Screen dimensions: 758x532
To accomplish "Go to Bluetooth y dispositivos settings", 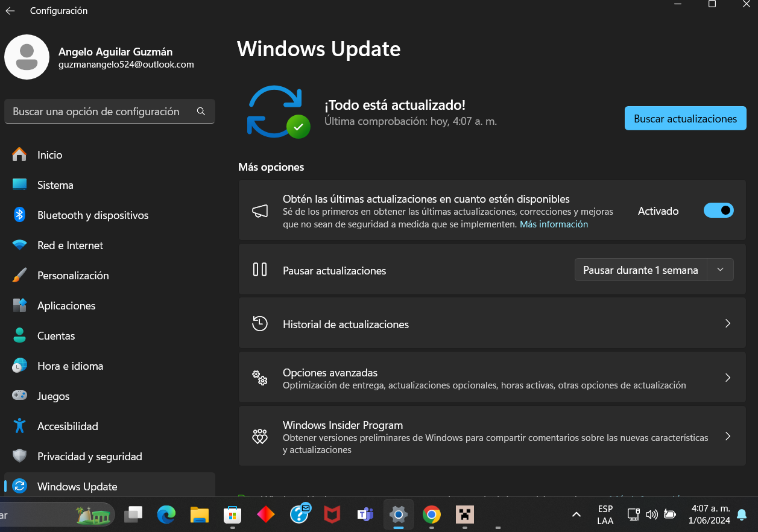I will pos(92,215).
